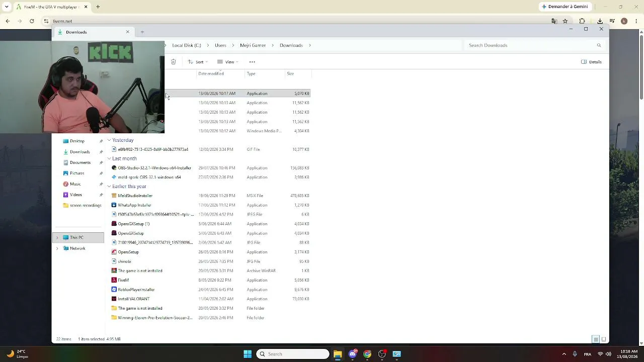Open Pictures in the navigation pane
The height and width of the screenshot is (362, 644).
(77, 173)
